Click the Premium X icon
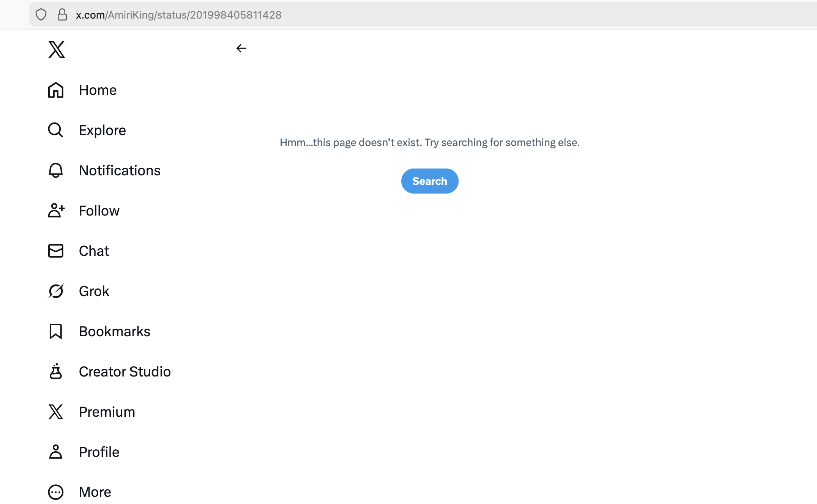The height and width of the screenshot is (504, 817). [56, 412]
